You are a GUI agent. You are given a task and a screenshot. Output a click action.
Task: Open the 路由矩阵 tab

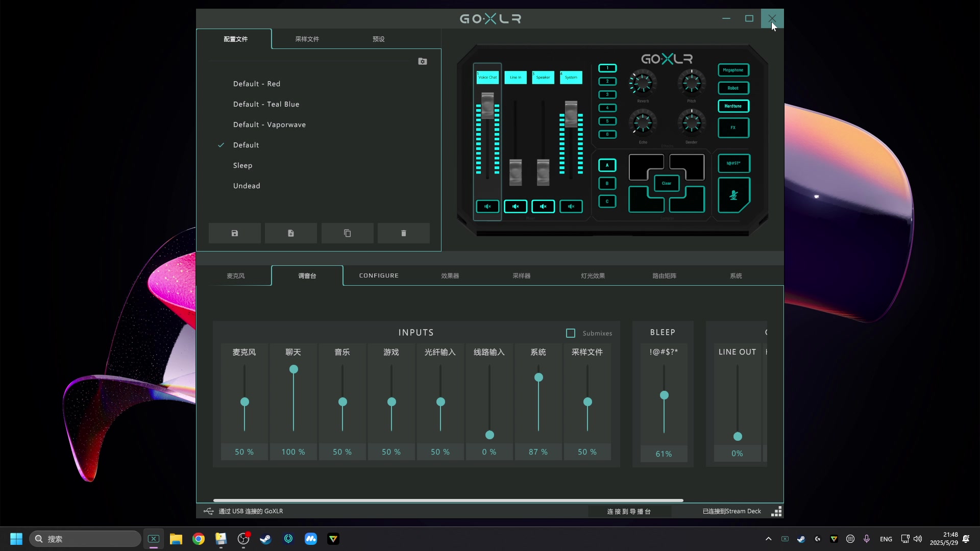[x=665, y=276]
